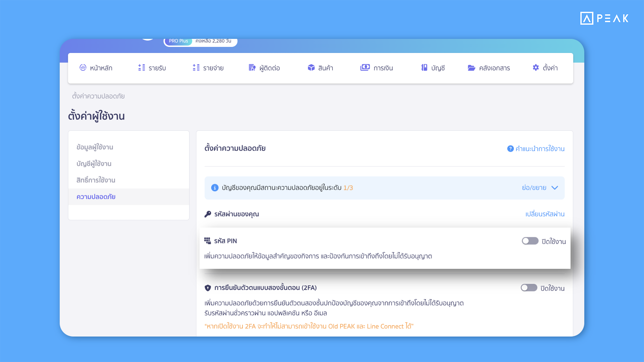Click the ย่อ/ขยาย collapse text
The image size is (644, 362).
click(x=534, y=188)
